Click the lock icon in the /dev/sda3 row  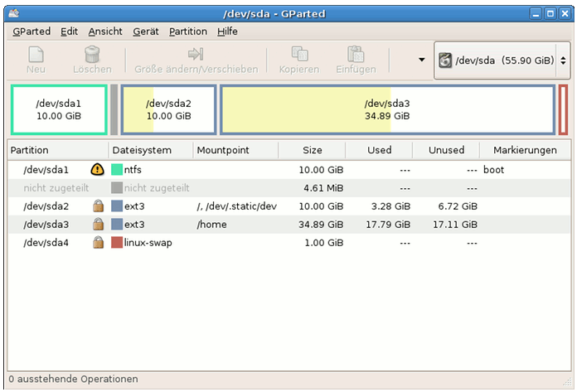click(99, 224)
